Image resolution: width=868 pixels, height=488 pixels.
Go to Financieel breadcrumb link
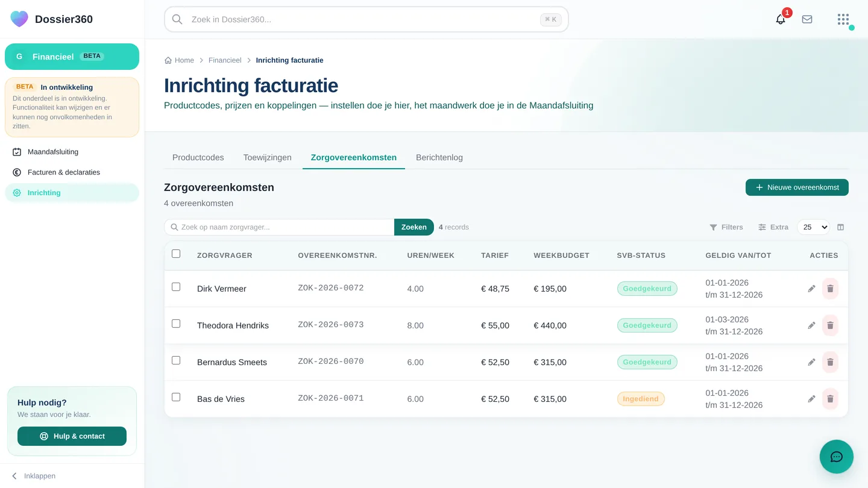pyautogui.click(x=225, y=60)
